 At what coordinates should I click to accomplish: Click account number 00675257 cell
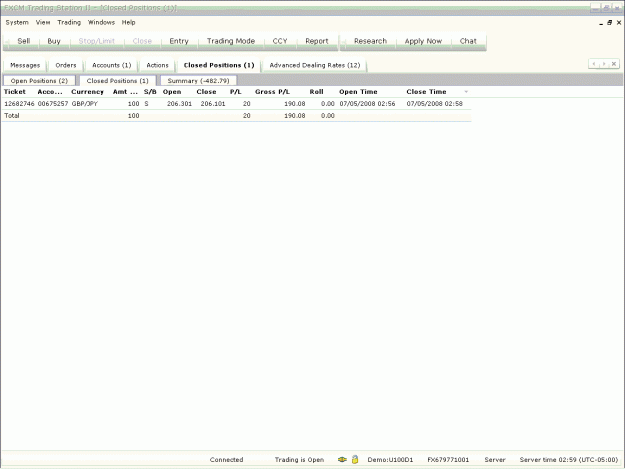click(53, 104)
